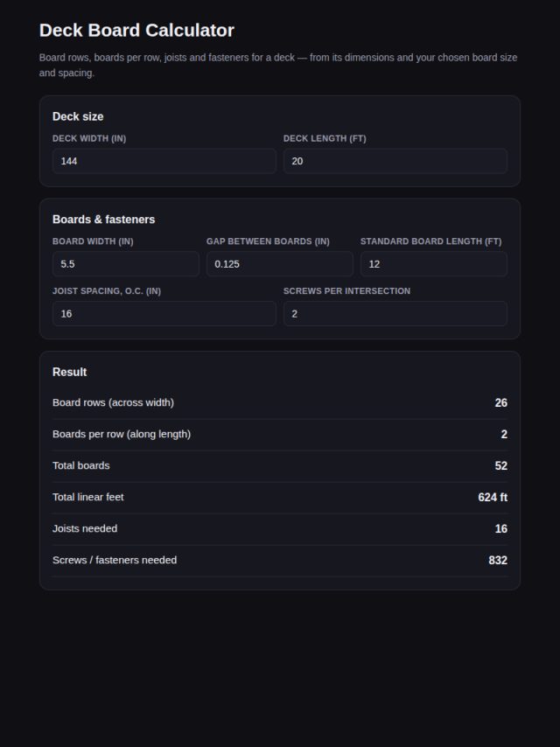Click the Deck size section heading
This screenshot has height=747, width=560.
point(78,116)
